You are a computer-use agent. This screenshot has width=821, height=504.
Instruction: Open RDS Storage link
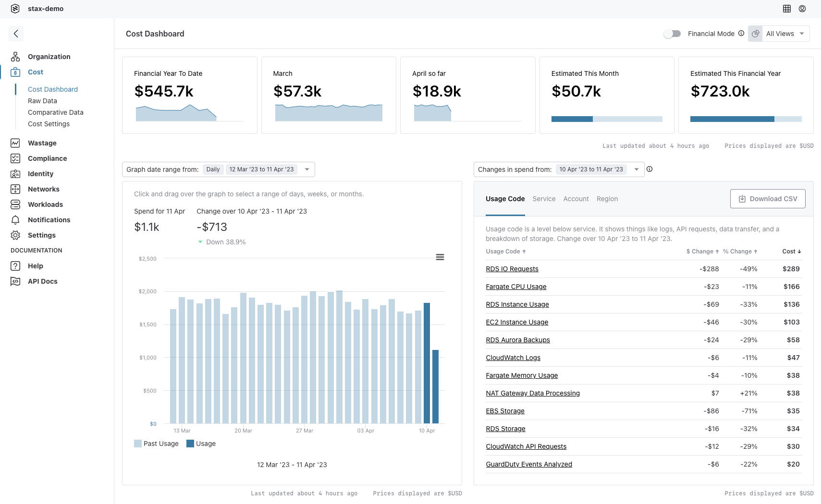(x=505, y=429)
